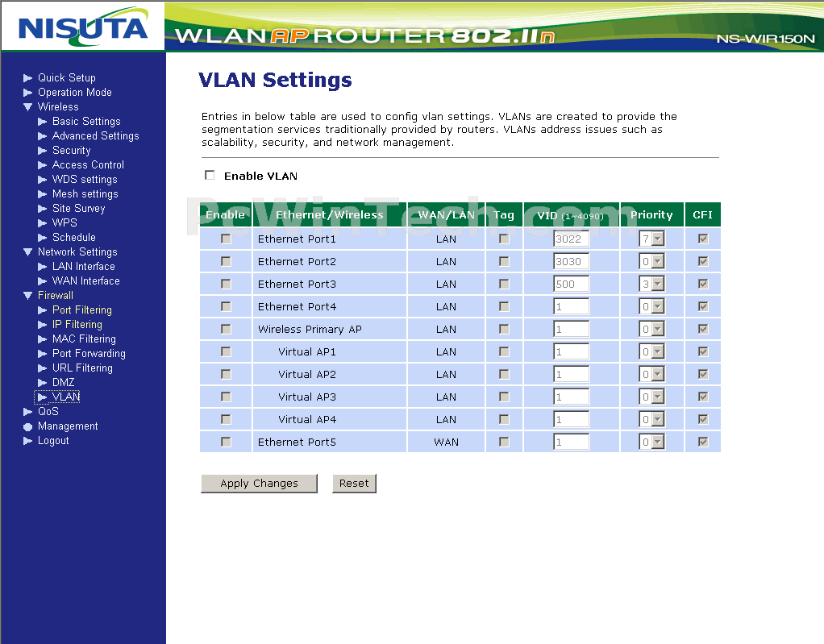Click the arrow icon beside IP Filtering
This screenshot has width=824, height=644.
click(x=43, y=325)
